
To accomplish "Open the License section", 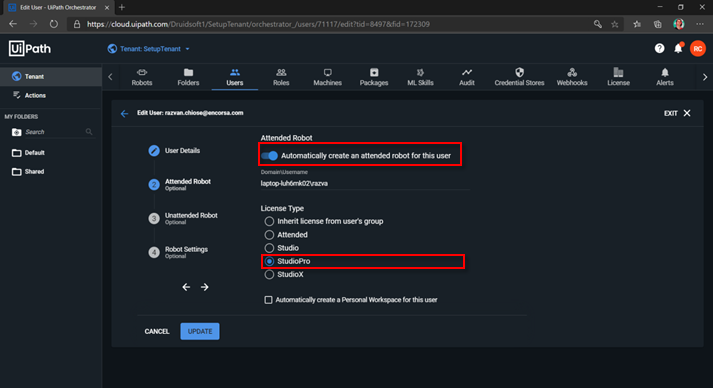I will point(618,77).
